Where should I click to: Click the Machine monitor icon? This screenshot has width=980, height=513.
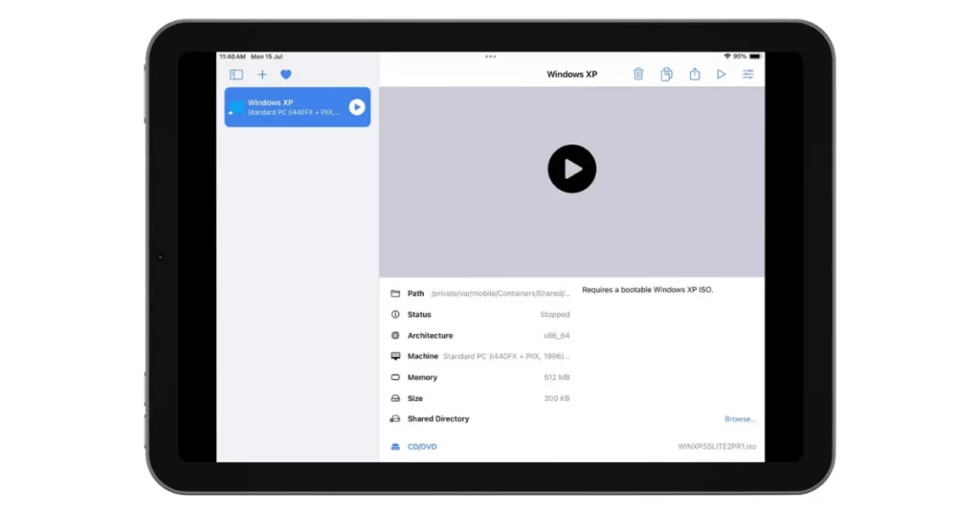pos(395,356)
